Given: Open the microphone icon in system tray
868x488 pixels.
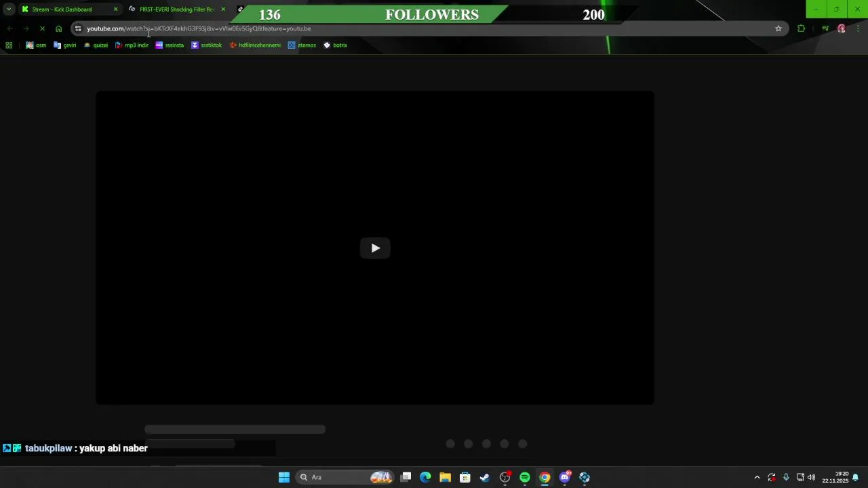Looking at the screenshot, I should (x=786, y=477).
